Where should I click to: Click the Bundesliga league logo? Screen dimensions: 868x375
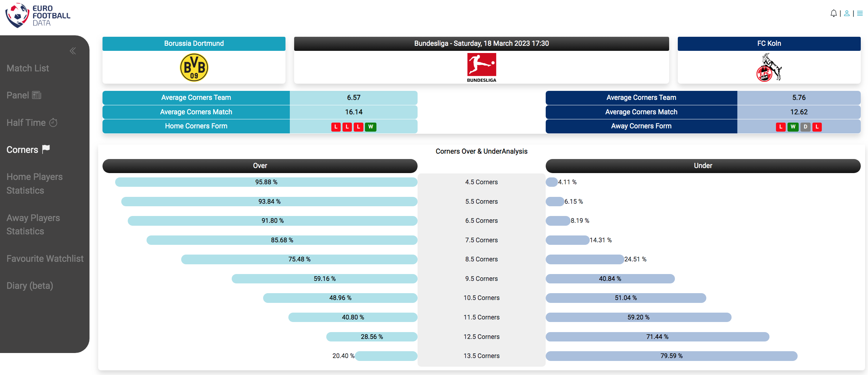(481, 68)
